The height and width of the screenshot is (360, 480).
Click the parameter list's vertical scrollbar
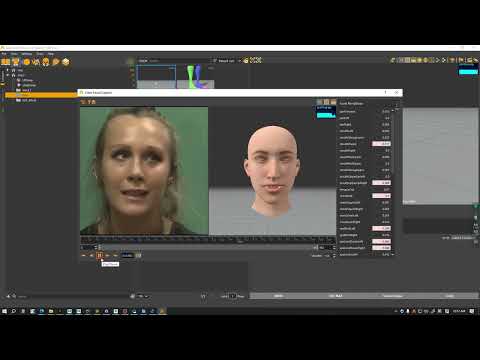(x=393, y=143)
